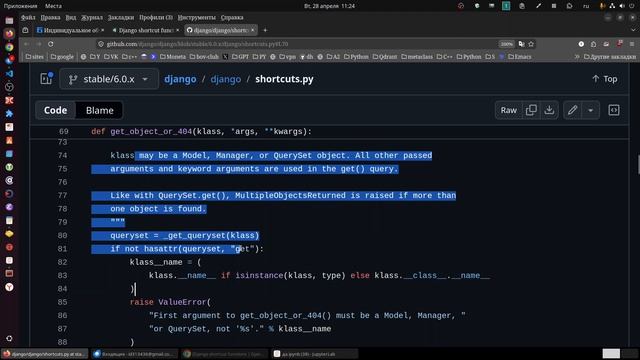Show more bookmarks overflow chevron
Image resolution: width=640 pixels, height=360 pixels.
point(577,57)
